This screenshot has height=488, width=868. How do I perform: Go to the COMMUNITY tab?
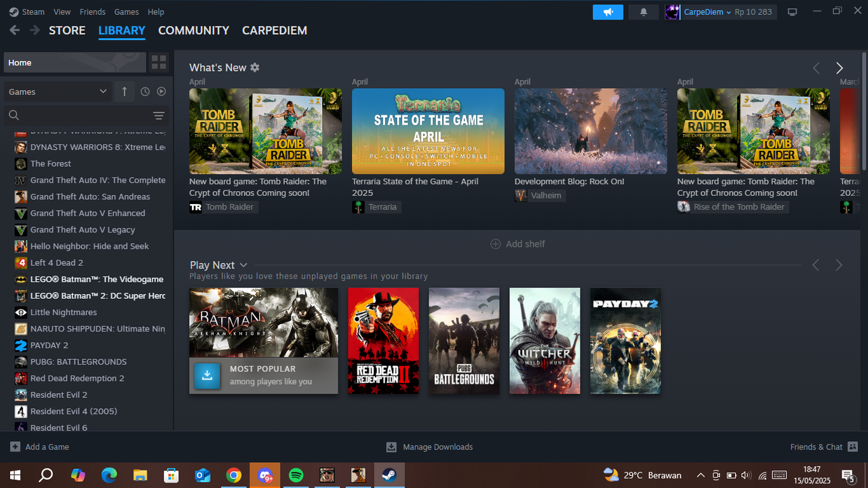[x=194, y=30]
